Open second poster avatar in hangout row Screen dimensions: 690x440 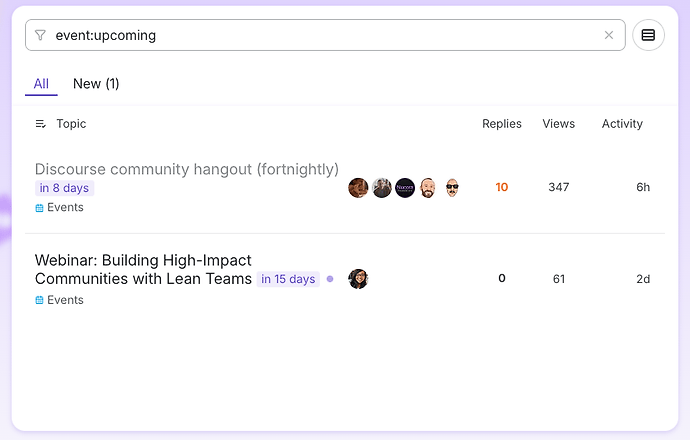coord(382,188)
